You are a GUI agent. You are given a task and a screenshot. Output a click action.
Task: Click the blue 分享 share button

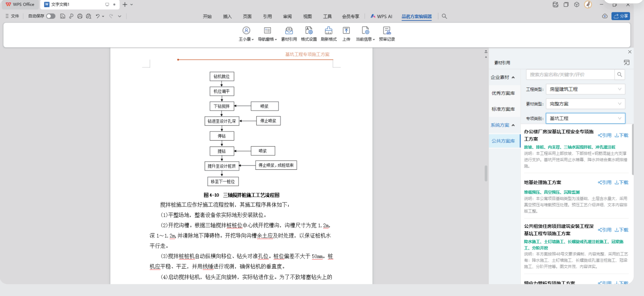[x=621, y=16]
